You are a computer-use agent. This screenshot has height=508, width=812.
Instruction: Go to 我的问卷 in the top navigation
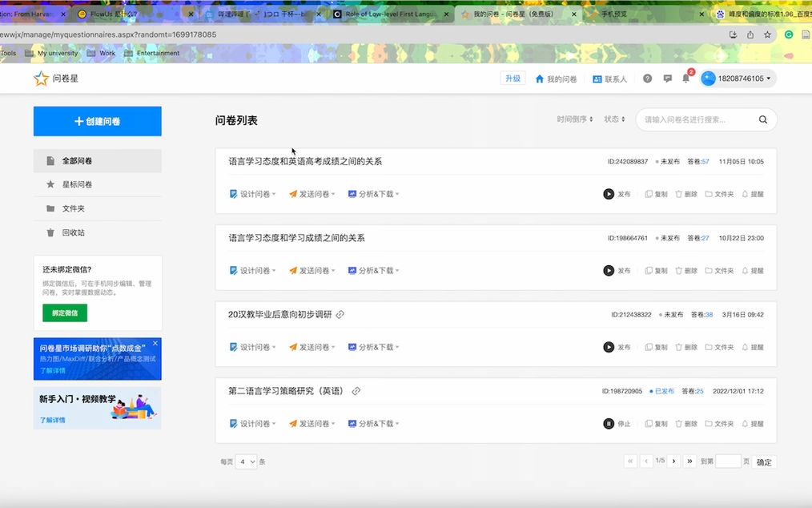tap(558, 79)
